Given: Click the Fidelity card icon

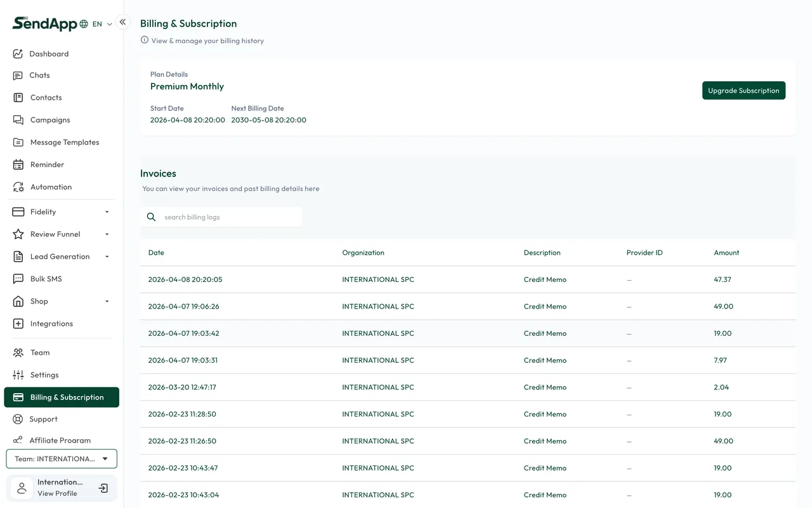Looking at the screenshot, I should 18,212.
